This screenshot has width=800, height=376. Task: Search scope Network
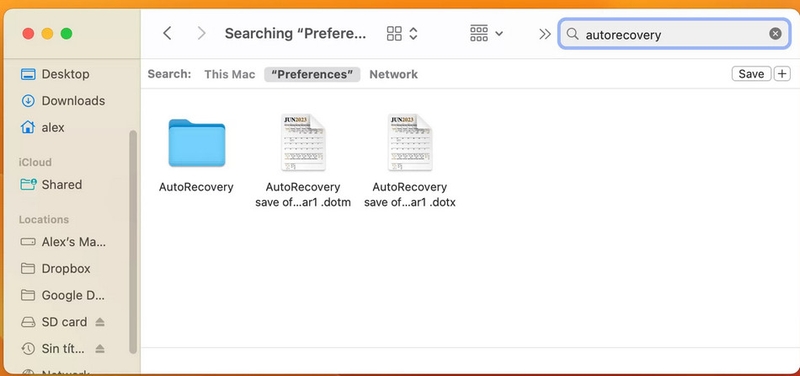[x=393, y=74]
